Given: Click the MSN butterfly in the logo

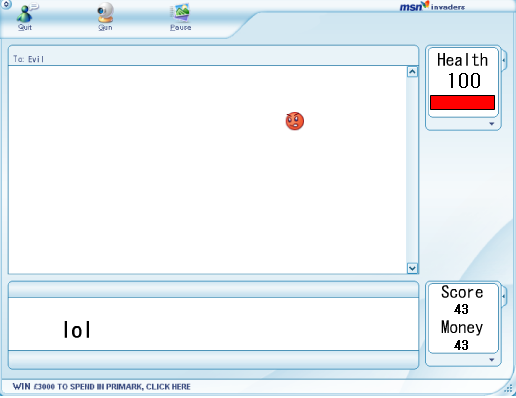Looking at the screenshot, I should point(425,5).
